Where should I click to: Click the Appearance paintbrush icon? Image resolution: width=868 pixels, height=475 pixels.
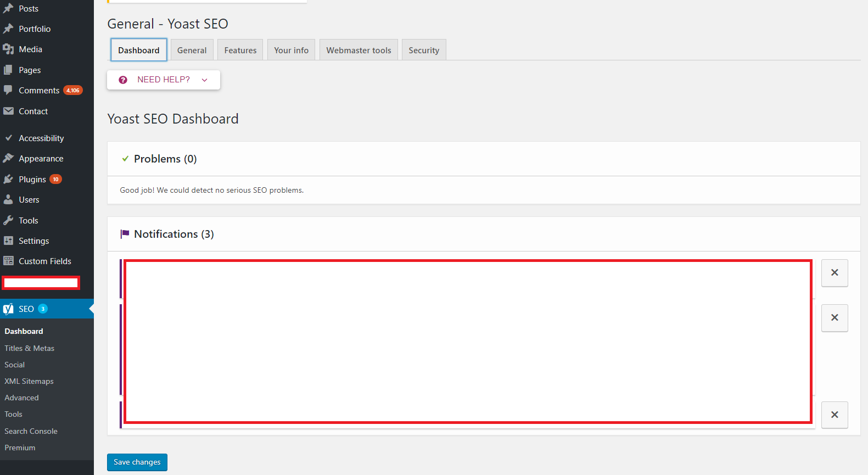[8, 158]
